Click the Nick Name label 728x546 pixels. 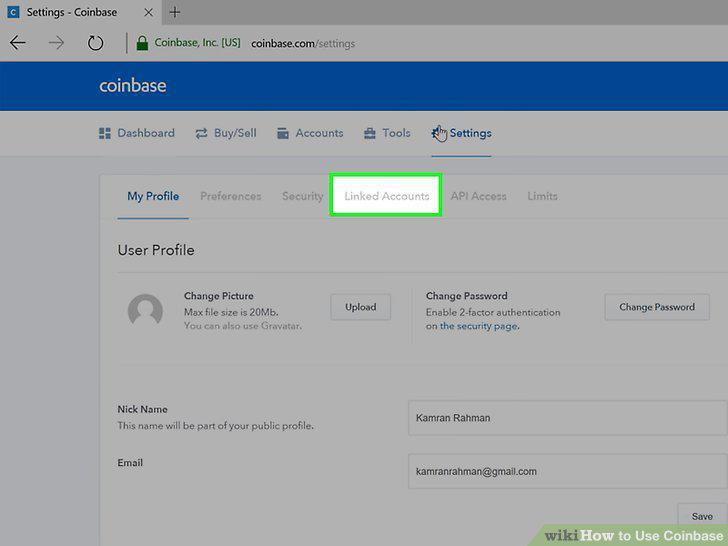[x=142, y=410]
